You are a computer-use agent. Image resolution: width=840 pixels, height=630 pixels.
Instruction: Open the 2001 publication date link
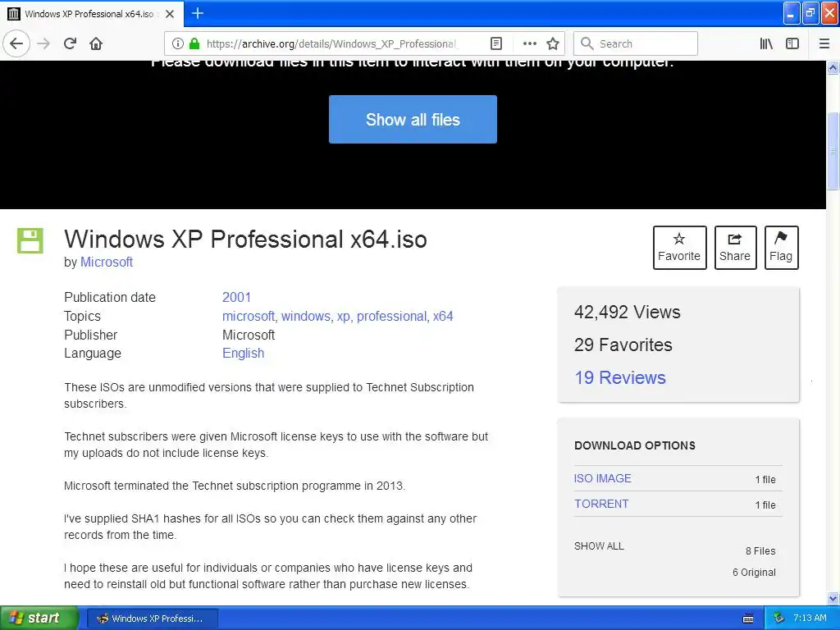[236, 297]
